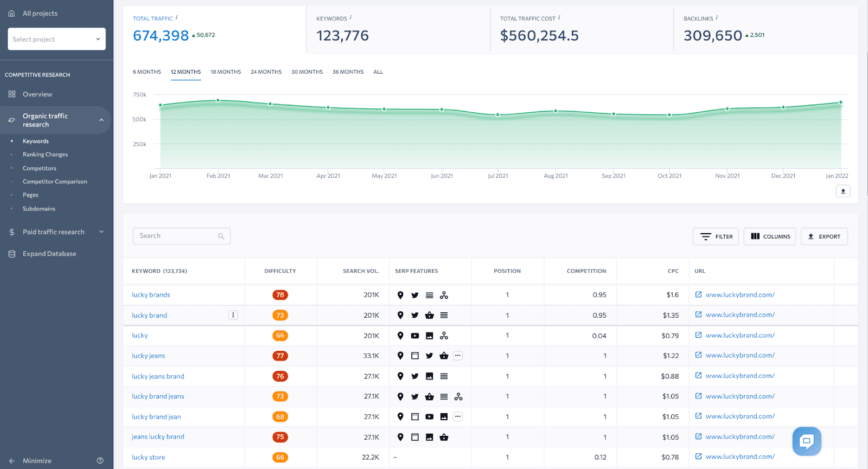The width and height of the screenshot is (868, 469).
Task: Open the Select project dropdown
Action: click(56, 39)
